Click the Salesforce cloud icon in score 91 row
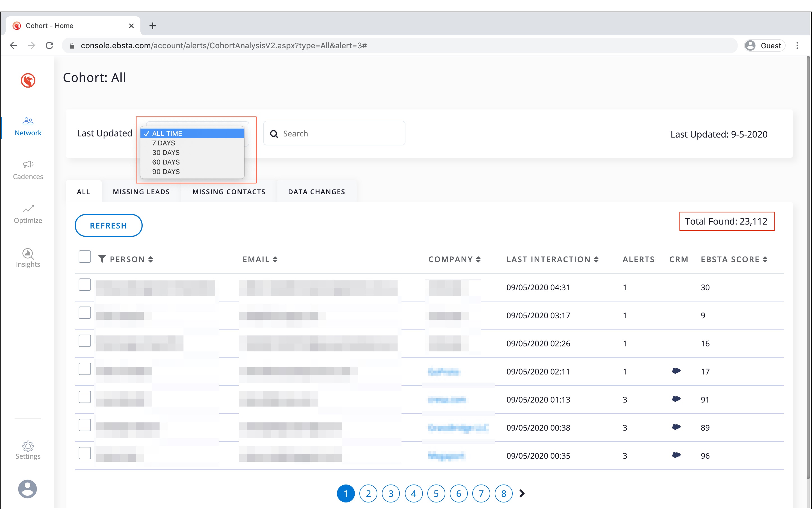The height and width of the screenshot is (521, 812). click(x=676, y=399)
